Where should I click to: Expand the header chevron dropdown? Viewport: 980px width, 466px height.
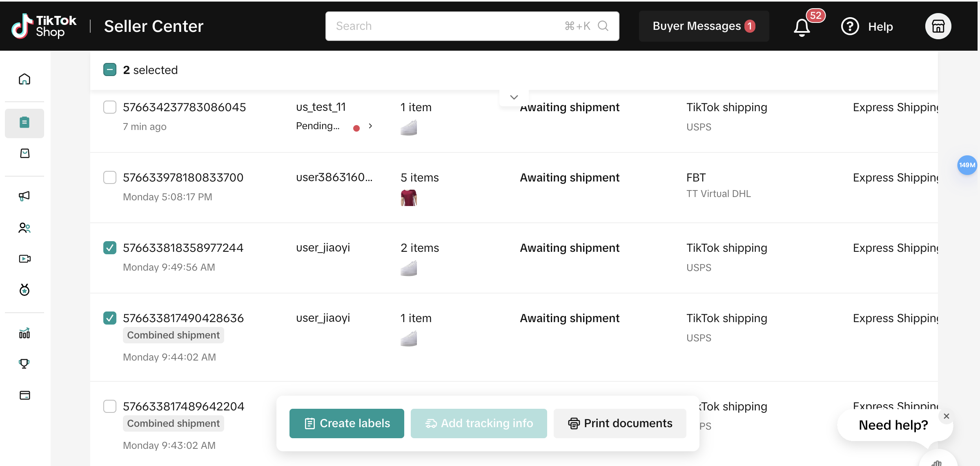point(514,97)
